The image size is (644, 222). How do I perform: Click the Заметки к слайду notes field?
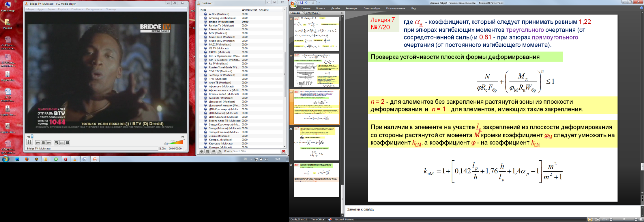[x=493, y=211]
